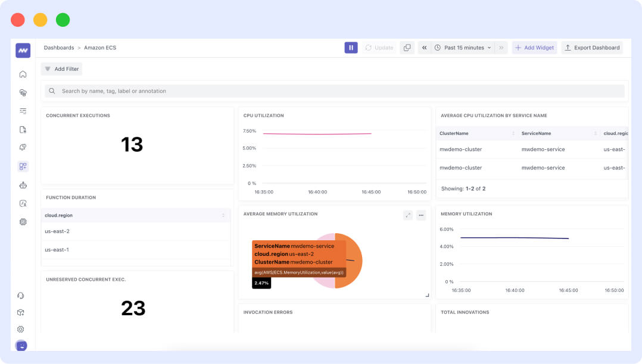
Task: Click the dashboard search input field
Action: click(x=335, y=91)
